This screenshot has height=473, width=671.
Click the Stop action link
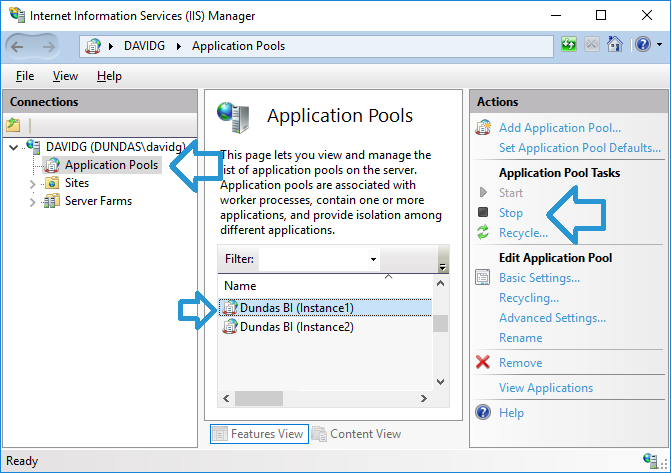coord(511,213)
